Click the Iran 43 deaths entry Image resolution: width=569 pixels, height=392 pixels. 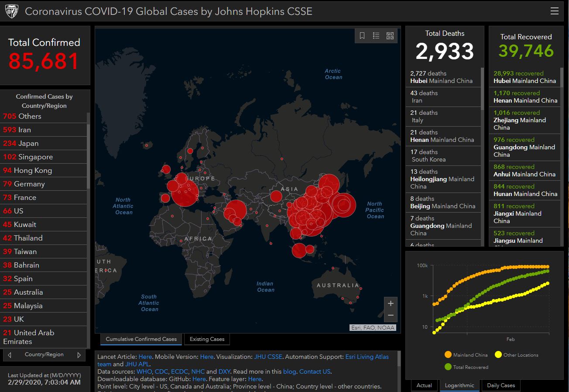443,97
